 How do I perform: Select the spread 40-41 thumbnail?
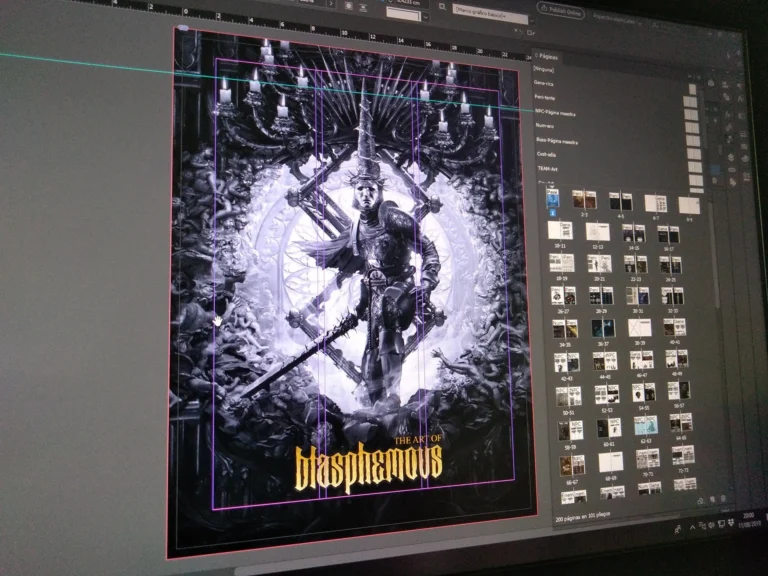pyautogui.click(x=674, y=327)
